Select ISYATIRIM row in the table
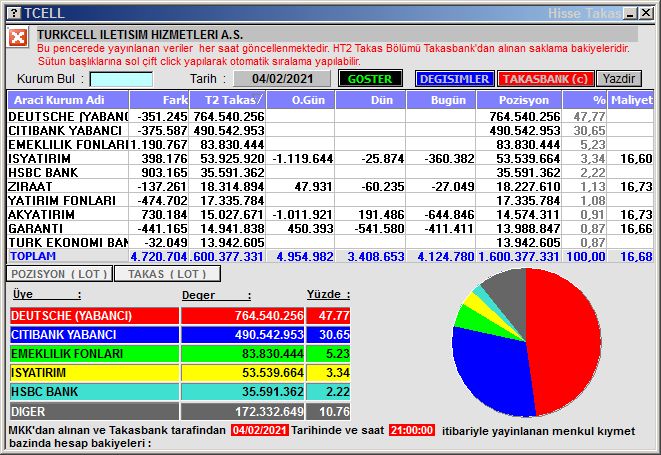This screenshot has height=455, width=661. coord(330,159)
